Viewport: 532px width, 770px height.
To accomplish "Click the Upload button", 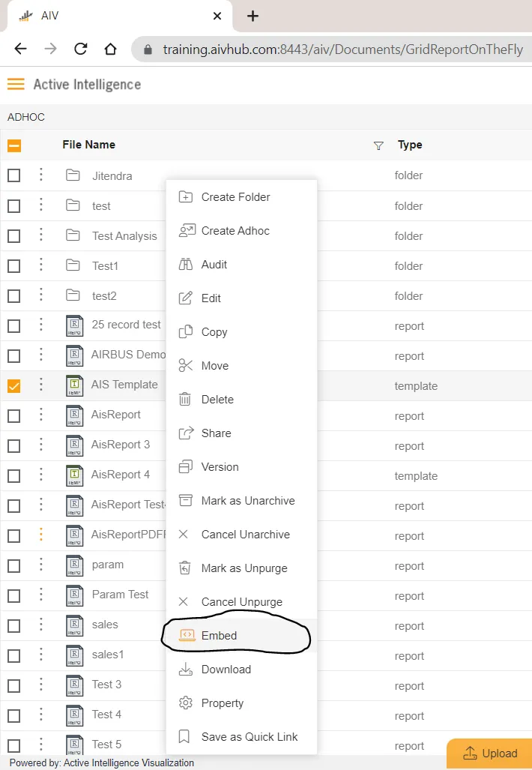I will [490, 754].
